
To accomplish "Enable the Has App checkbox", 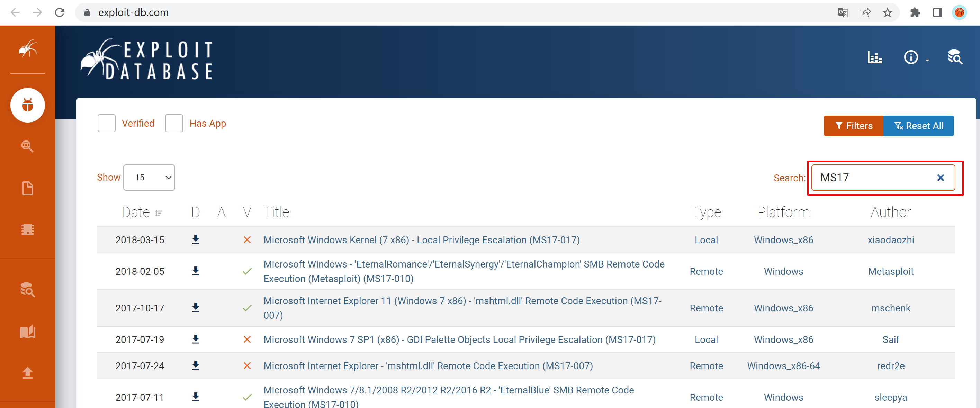I will pyautogui.click(x=174, y=123).
